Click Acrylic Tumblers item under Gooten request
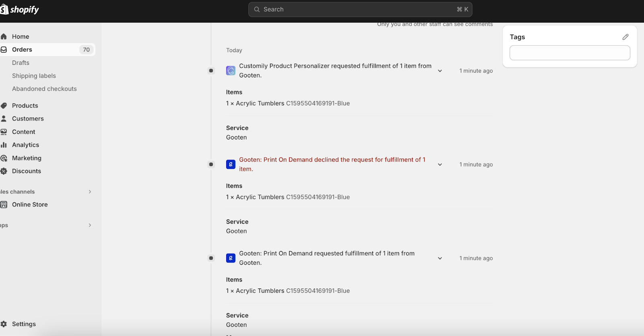Image resolution: width=644 pixels, height=336 pixels. (x=288, y=291)
